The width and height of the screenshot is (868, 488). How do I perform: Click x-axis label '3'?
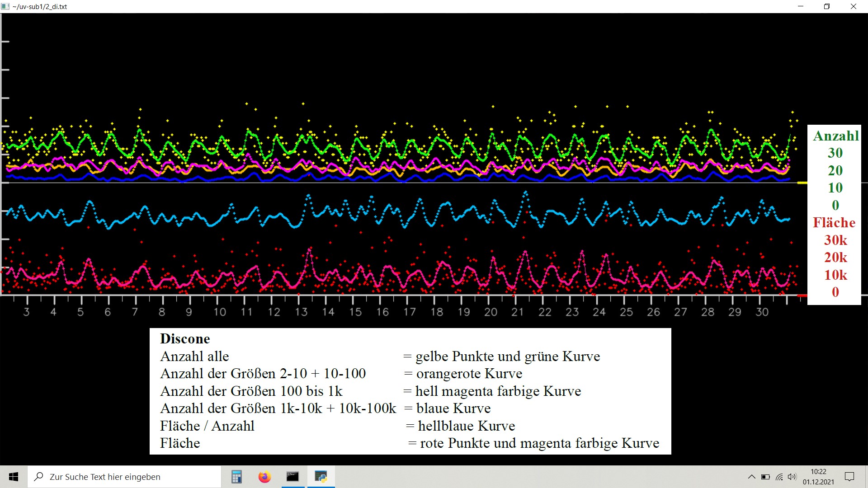[27, 312]
